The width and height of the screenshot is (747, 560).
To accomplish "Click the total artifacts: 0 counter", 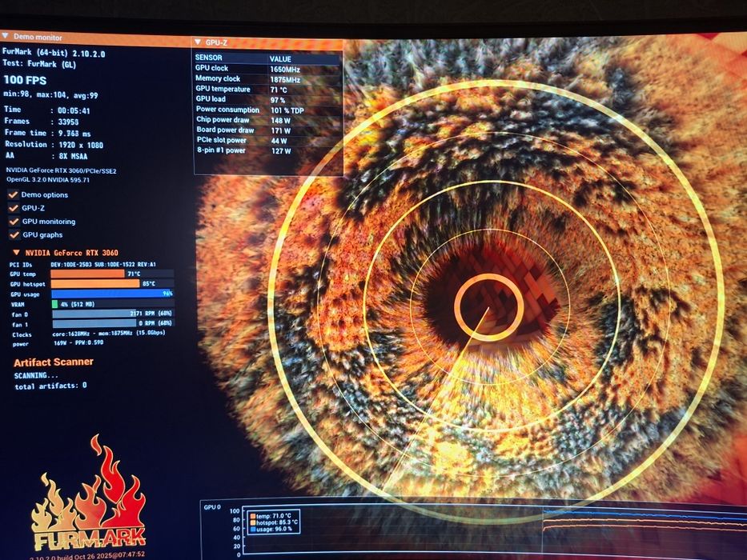I will coord(50,386).
